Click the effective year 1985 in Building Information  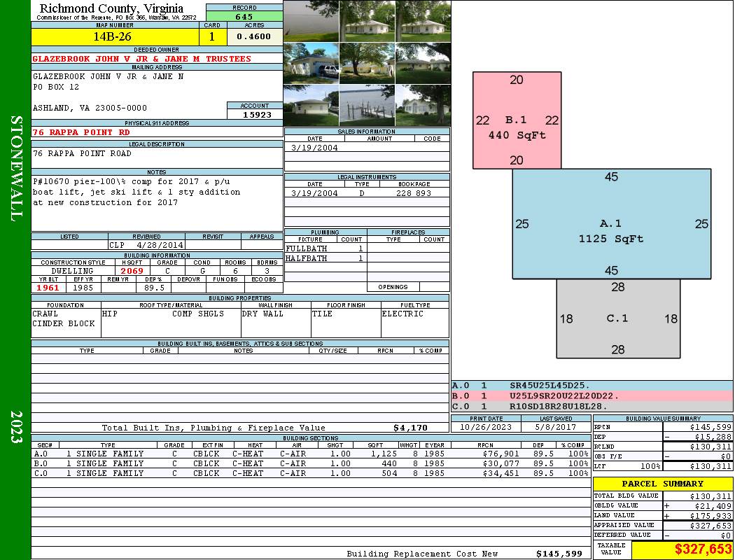pyautogui.click(x=83, y=288)
